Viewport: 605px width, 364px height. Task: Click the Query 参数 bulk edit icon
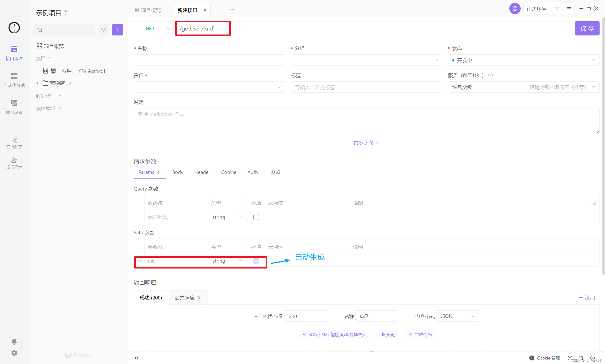click(x=593, y=203)
